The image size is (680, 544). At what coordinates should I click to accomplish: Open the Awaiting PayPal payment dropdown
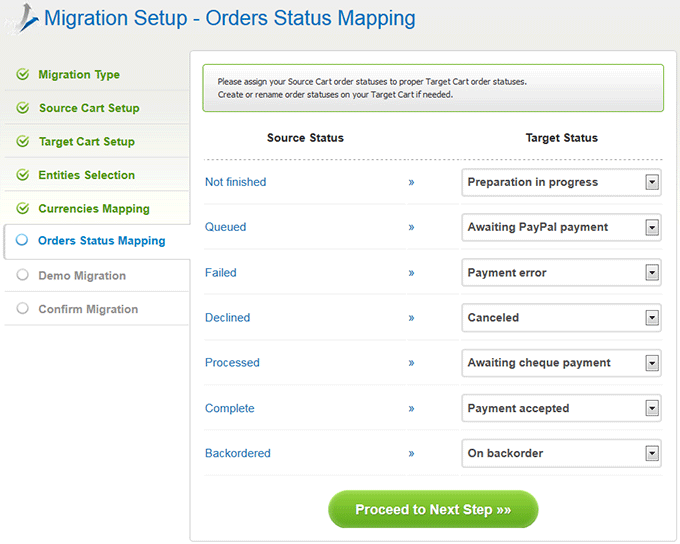tap(561, 227)
